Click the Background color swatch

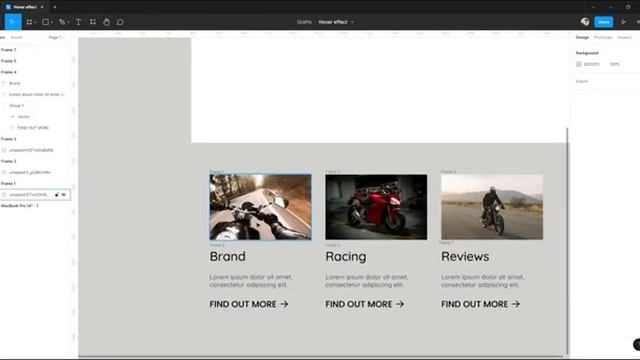point(578,64)
